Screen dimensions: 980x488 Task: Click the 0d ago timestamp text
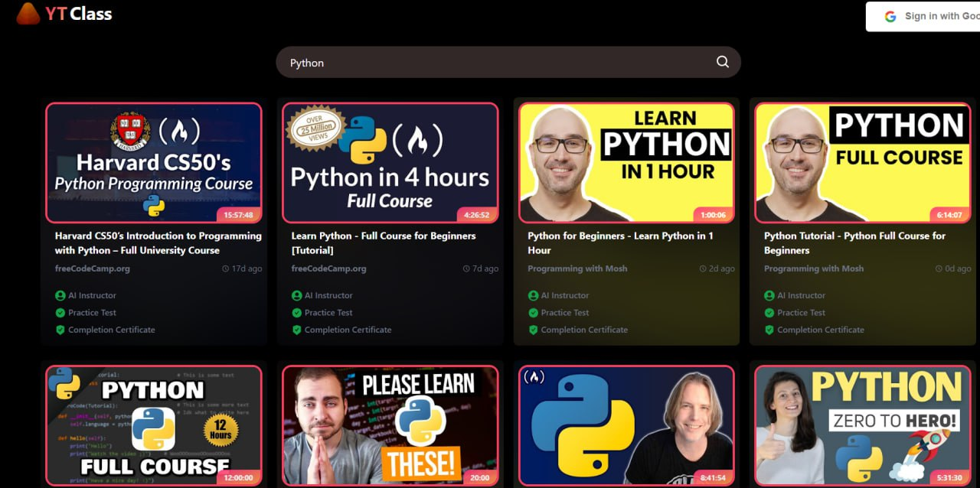click(x=959, y=269)
